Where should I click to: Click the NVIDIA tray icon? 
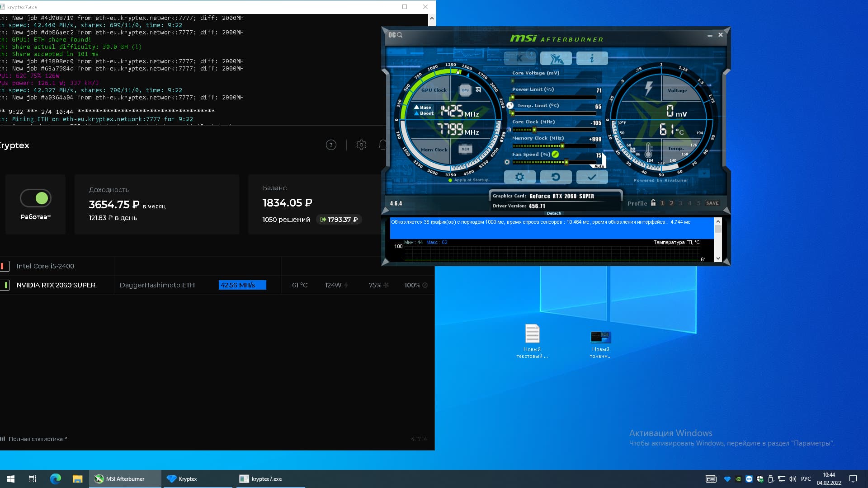tap(738, 479)
